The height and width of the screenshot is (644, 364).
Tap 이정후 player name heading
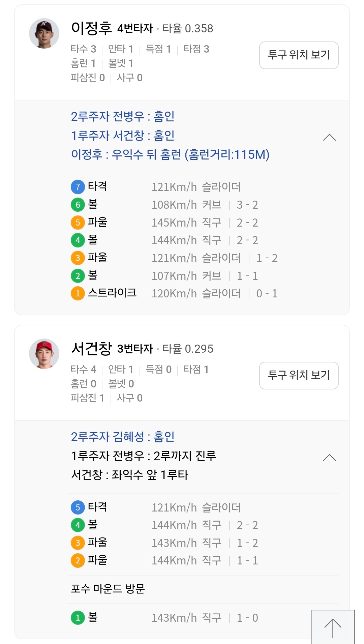91,28
